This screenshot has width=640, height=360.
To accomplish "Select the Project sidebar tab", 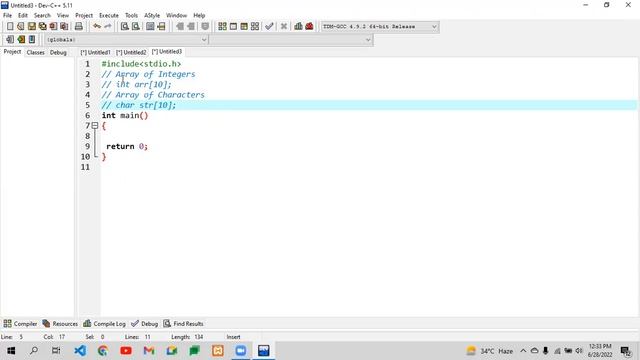I will coord(12,52).
